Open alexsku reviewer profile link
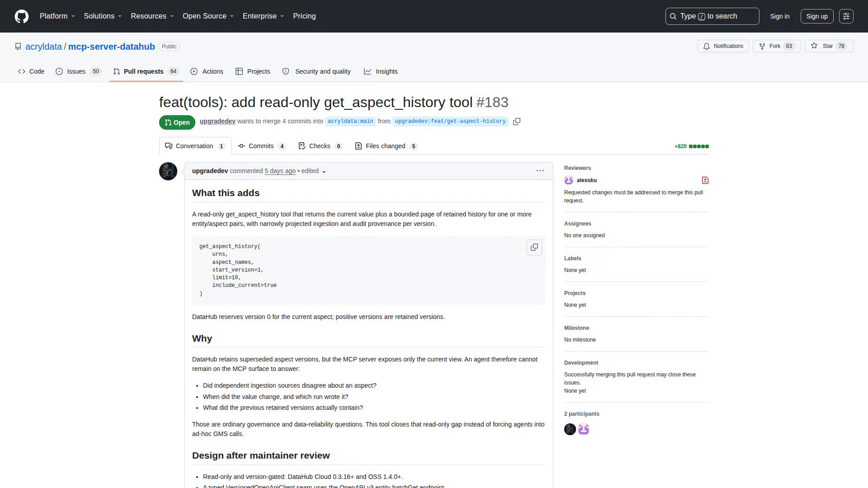 [x=587, y=180]
